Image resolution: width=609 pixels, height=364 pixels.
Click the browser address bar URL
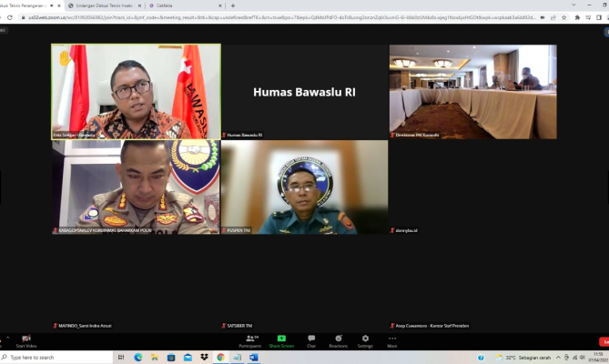coord(228,17)
